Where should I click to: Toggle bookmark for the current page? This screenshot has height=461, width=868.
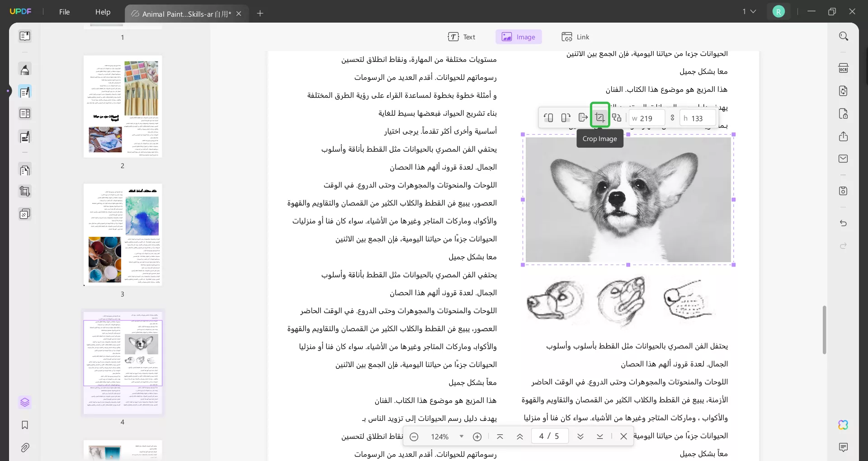(x=25, y=425)
